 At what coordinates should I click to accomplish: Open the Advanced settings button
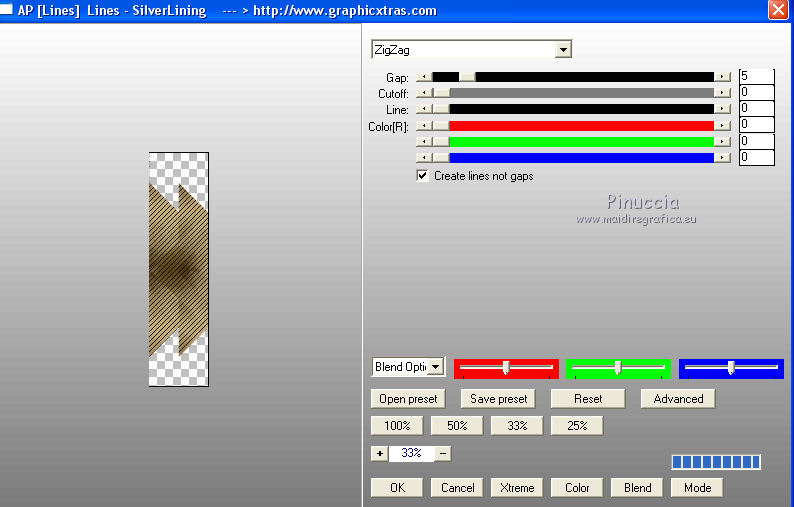click(678, 399)
